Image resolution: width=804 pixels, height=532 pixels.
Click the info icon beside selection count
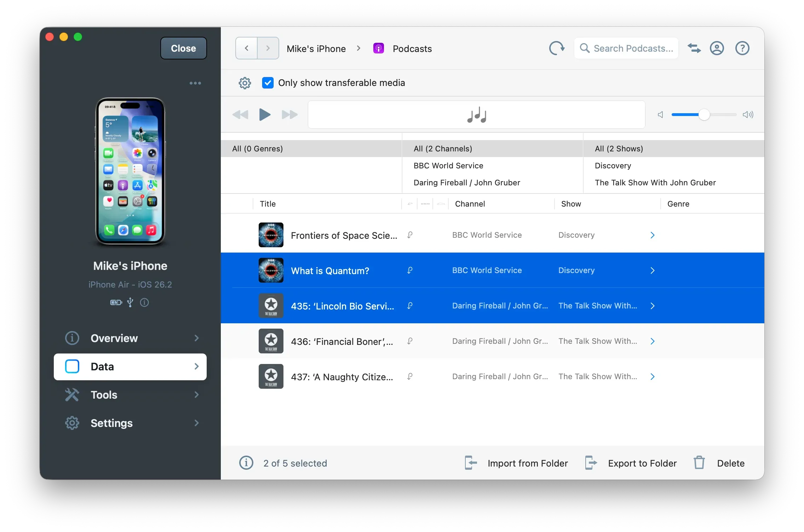click(x=246, y=463)
